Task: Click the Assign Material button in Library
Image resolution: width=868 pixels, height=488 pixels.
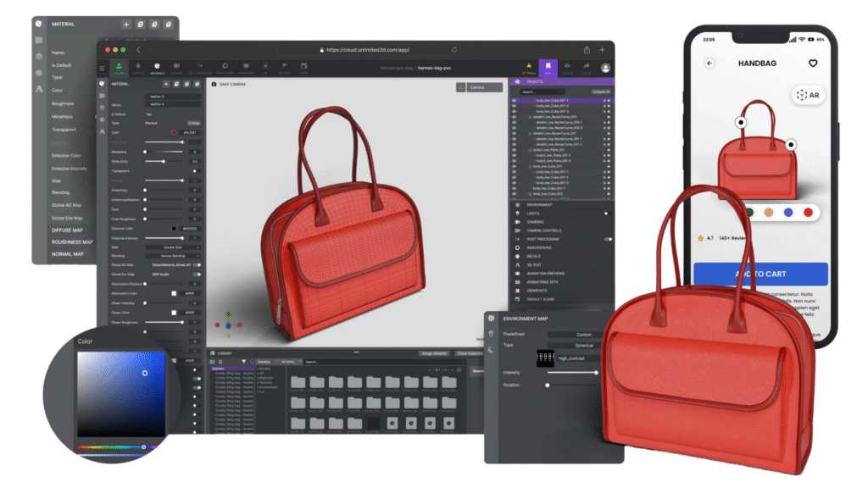Action: coord(434,353)
